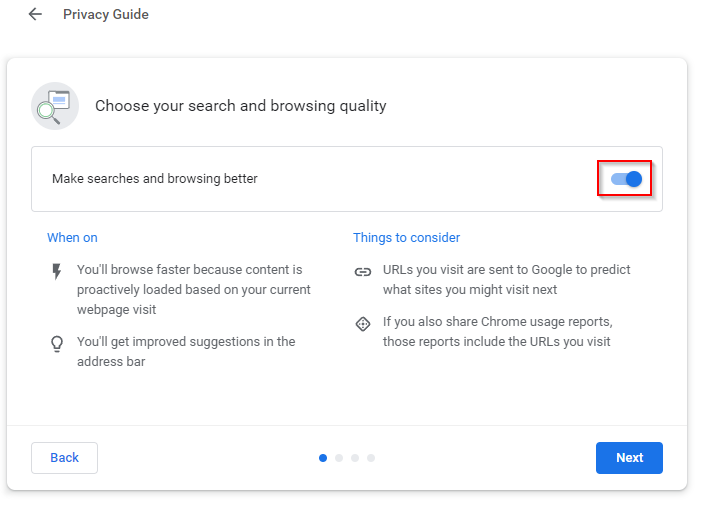This screenshot has width=703, height=508.
Task: Click the improved address bar suggestions text
Action: [x=186, y=352]
